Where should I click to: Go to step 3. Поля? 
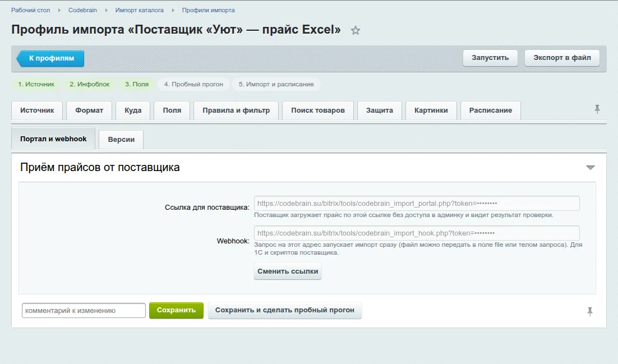pos(137,84)
